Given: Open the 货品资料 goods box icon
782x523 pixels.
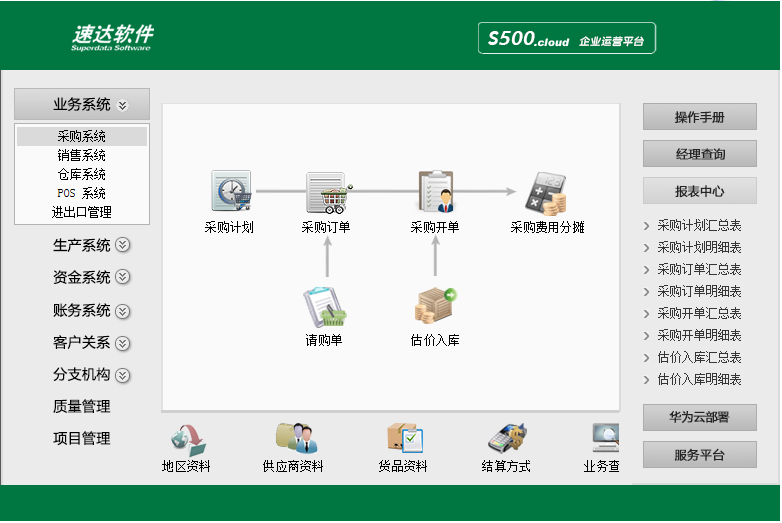Looking at the screenshot, I should click(x=405, y=438).
